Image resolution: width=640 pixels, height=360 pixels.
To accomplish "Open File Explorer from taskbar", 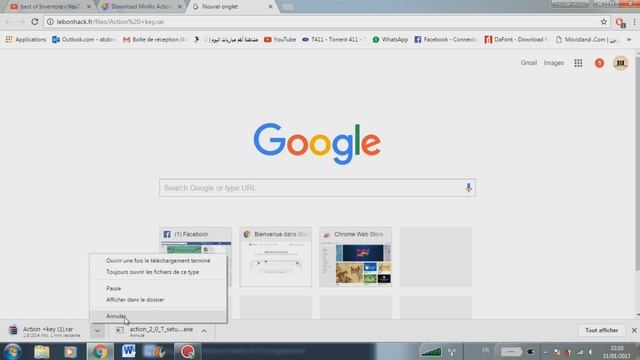I will [42, 351].
